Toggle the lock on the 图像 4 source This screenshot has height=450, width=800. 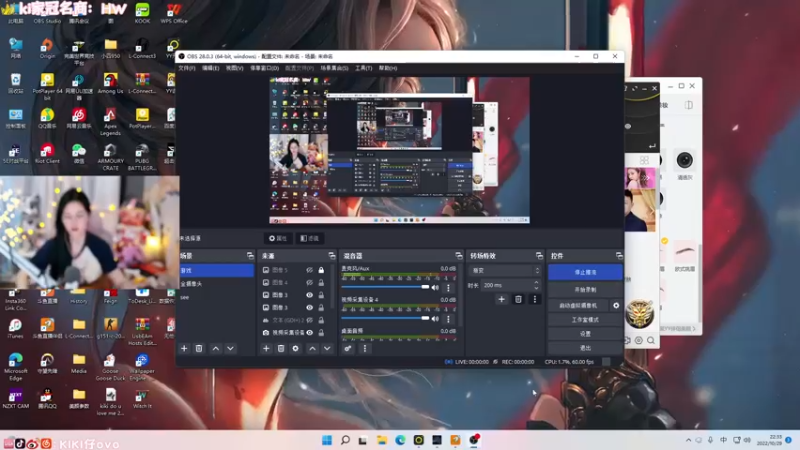[321, 282]
